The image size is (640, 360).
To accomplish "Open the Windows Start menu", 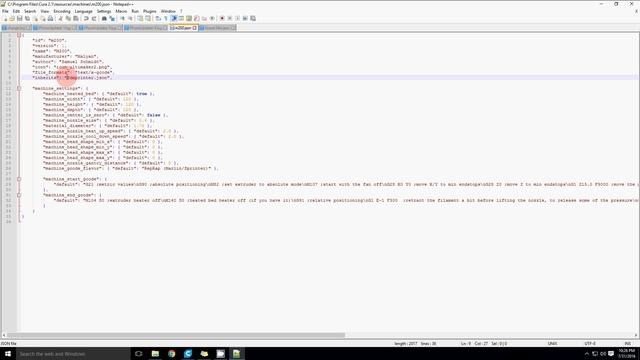I will point(8,353).
